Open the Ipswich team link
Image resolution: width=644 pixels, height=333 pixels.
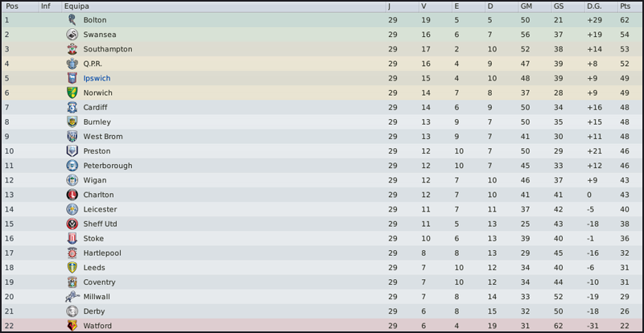(97, 78)
